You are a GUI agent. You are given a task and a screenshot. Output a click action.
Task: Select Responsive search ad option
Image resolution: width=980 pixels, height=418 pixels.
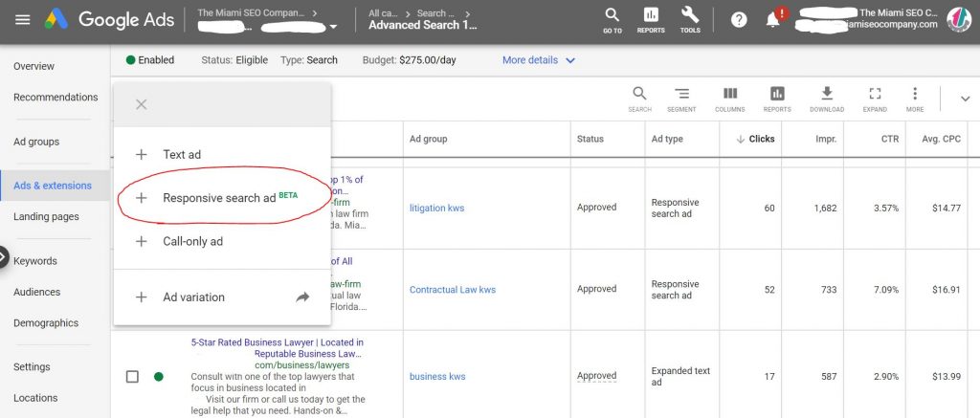219,198
